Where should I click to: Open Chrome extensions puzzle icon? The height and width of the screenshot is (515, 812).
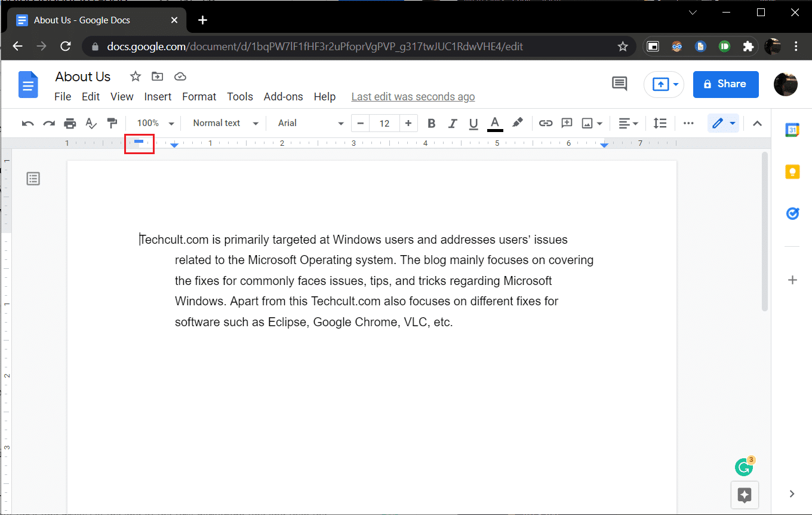[x=748, y=46]
